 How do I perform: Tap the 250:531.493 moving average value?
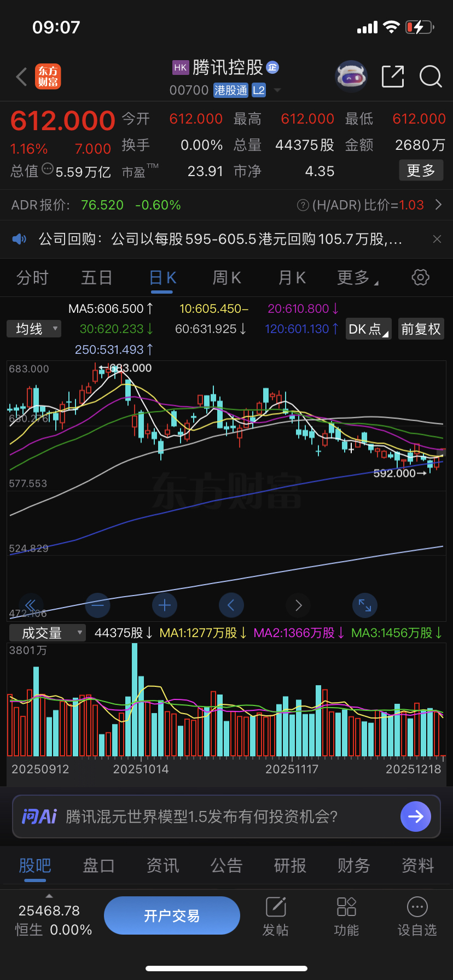114,349
